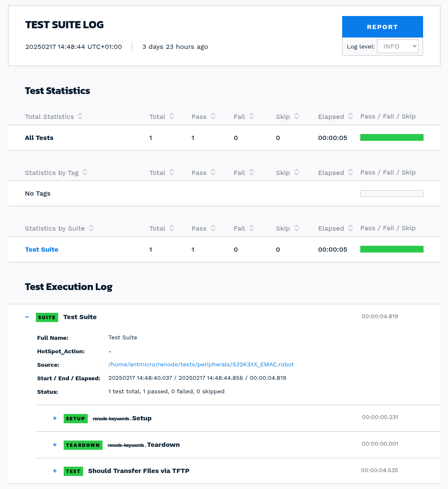Click sort icon beside Statistics by Suite
Screen dimensions: 448x489
tap(91, 228)
